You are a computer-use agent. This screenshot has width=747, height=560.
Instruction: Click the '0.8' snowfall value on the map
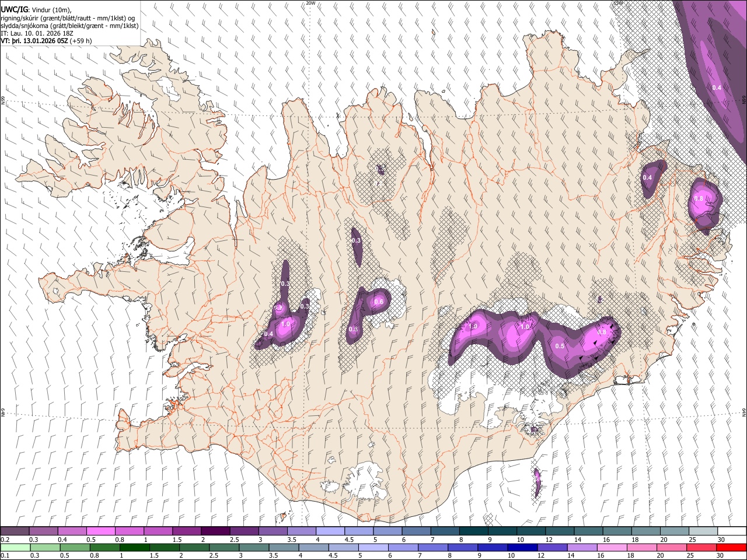pos(699,198)
